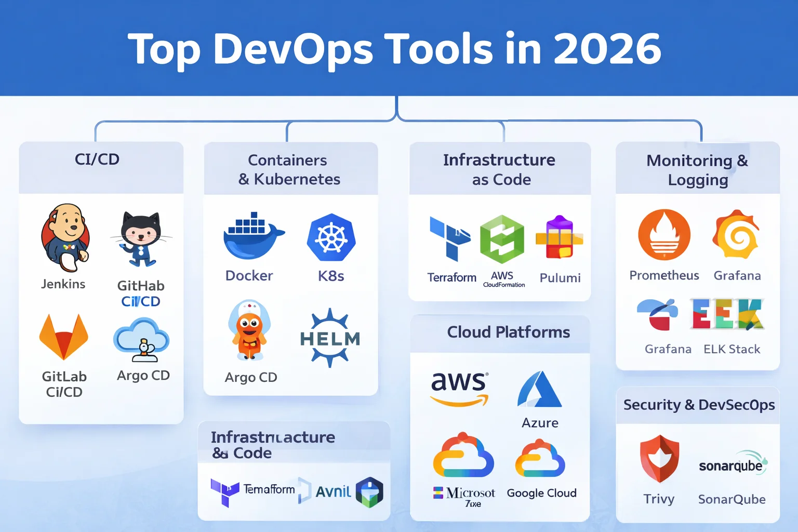Select the cloud logo above the Microsot label
Image resolution: width=798 pixels, height=532 pixels.
(463, 456)
